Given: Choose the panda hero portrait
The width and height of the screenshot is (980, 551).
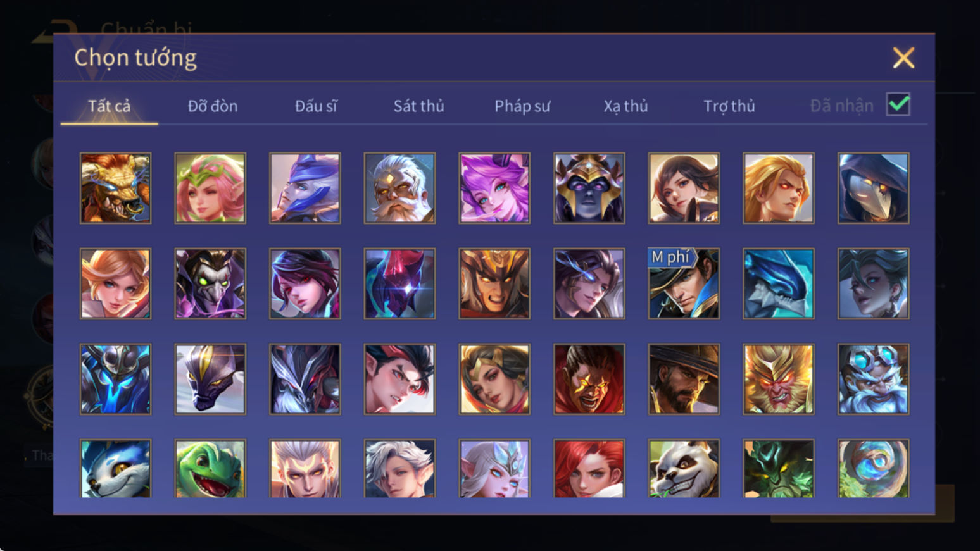Looking at the screenshot, I should click(684, 468).
